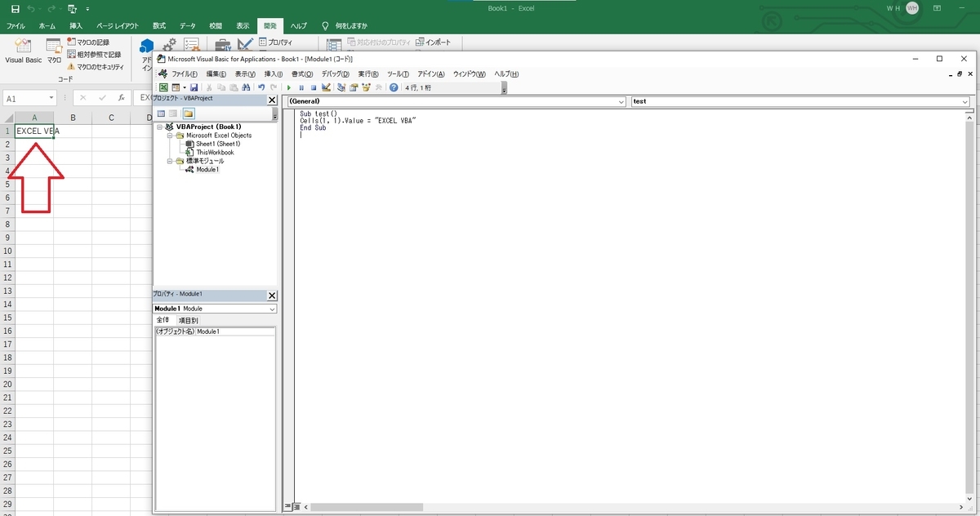Click the Copy icon in VBA toolbar
This screenshot has height=516, width=980.
click(221, 87)
